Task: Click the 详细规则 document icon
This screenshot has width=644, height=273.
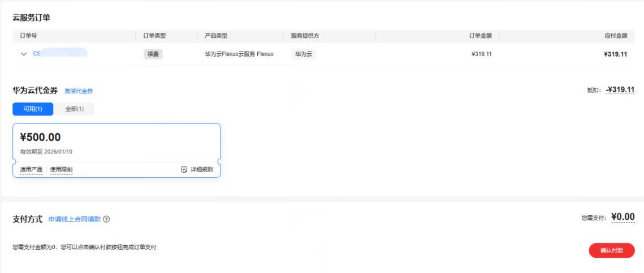Action: (184, 169)
